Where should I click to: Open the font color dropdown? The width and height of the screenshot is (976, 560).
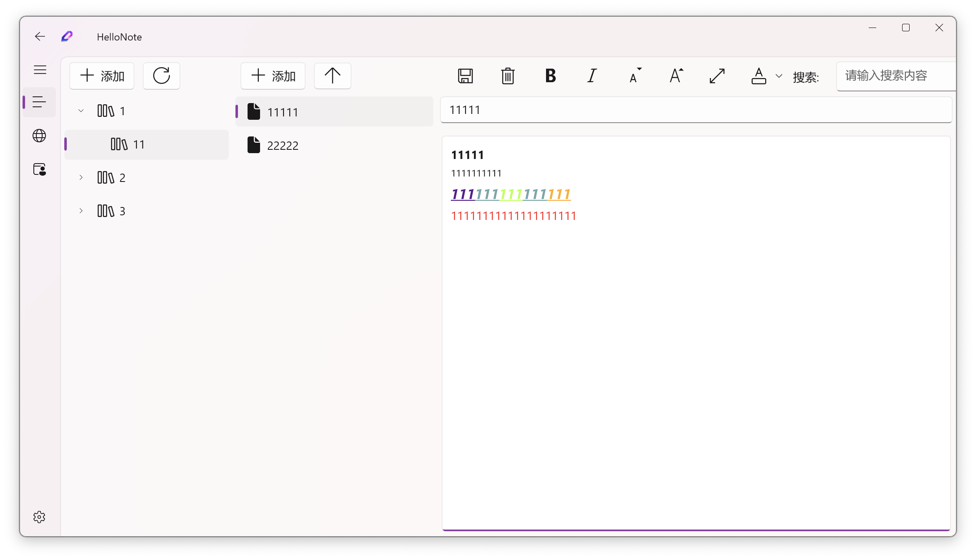coord(779,76)
